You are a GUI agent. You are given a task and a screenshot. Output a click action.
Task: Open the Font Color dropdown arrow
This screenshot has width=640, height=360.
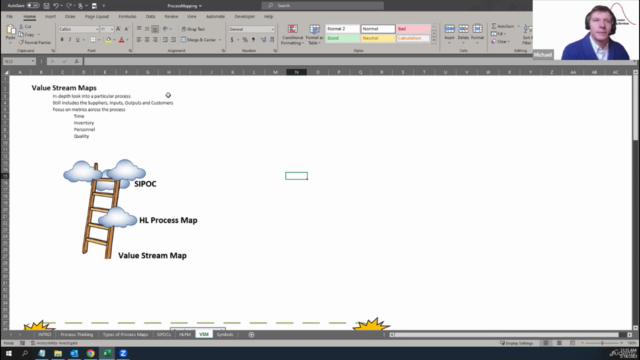(127, 40)
